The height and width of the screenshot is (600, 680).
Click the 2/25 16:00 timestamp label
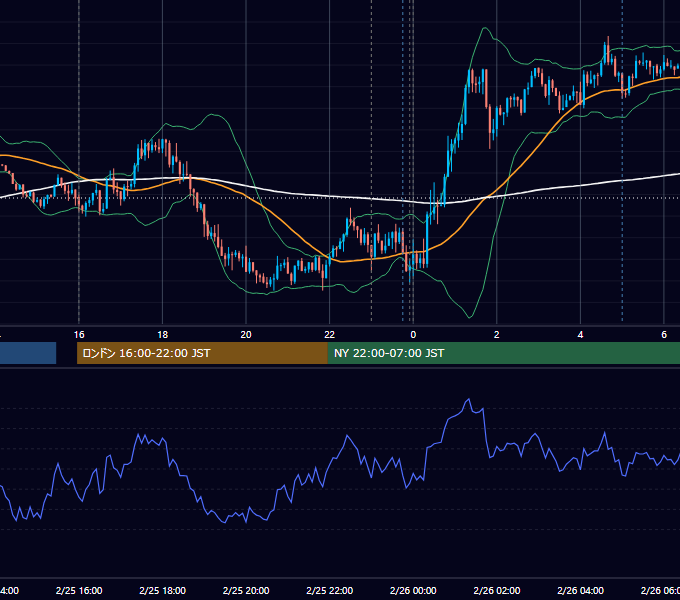[79, 590]
